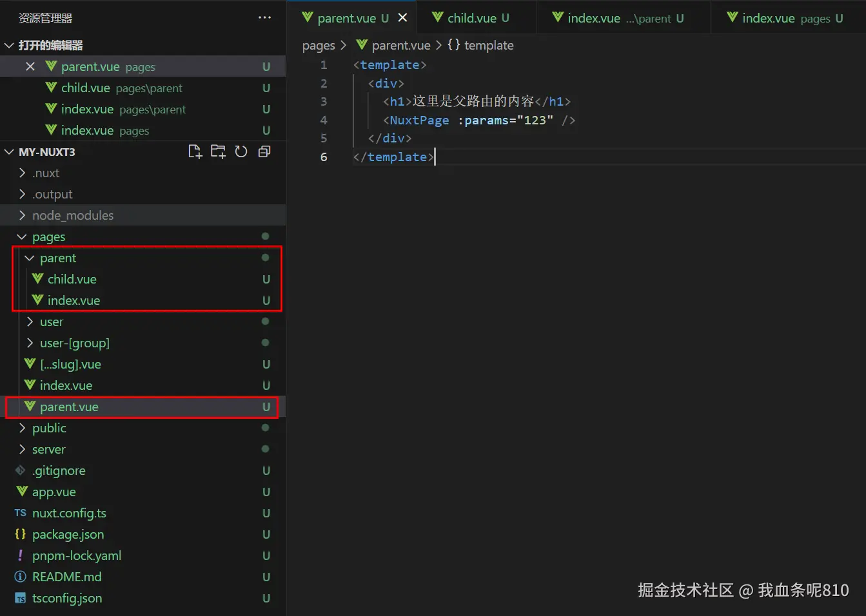
Task: Click the h1 heading code on line 3
Action: [x=477, y=101]
